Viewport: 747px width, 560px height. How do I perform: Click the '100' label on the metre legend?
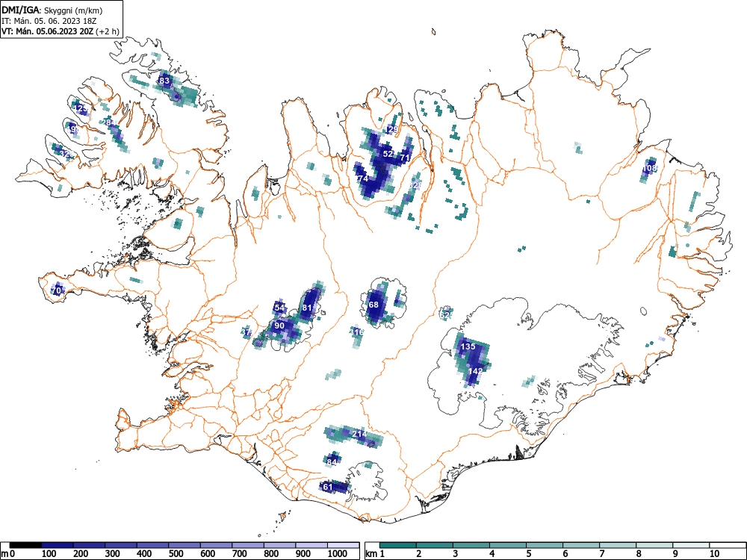[49, 553]
